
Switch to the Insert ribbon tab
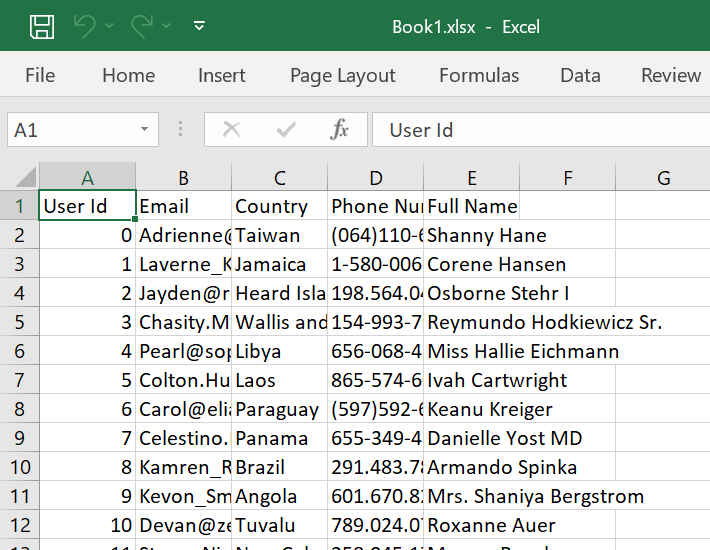pos(222,76)
